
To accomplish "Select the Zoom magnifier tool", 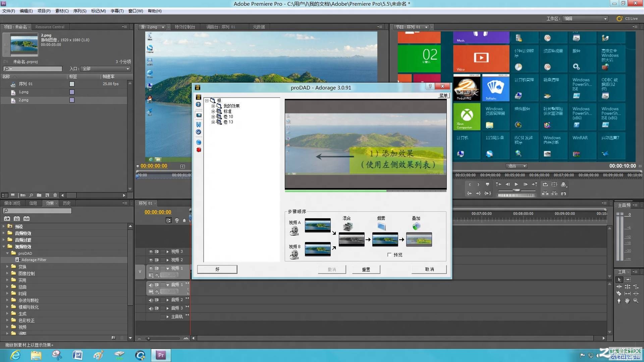I will coord(636,301).
